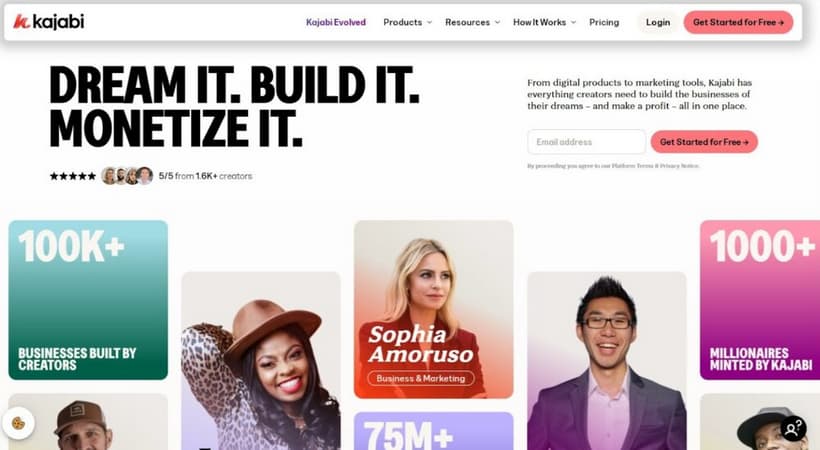Open the Sophia Amoruso creator card
Screen dimensions: 820x450
[x=434, y=309]
